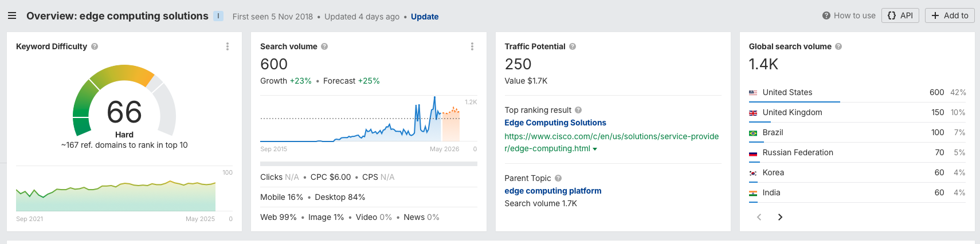The image size is (980, 244).
Task: Open the hamburger menu icon
Action: tap(11, 16)
